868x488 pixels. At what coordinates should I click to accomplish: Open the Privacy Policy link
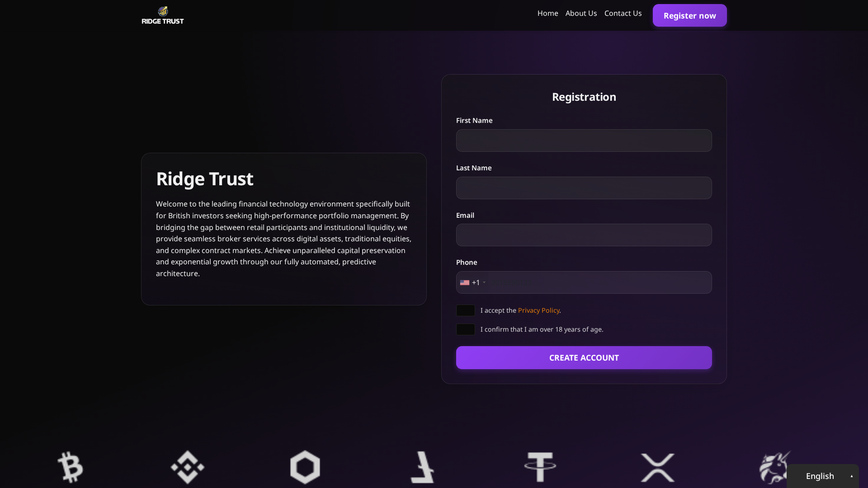pos(538,310)
